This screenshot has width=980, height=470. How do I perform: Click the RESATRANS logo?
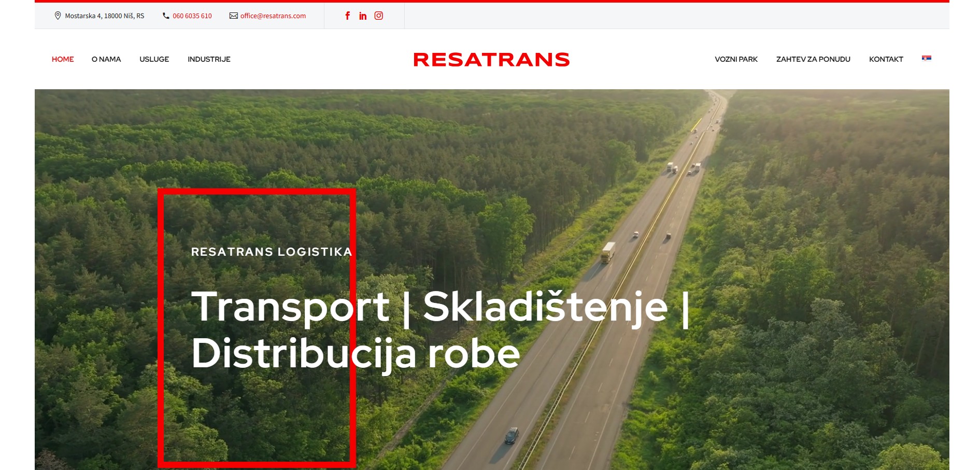coord(491,59)
